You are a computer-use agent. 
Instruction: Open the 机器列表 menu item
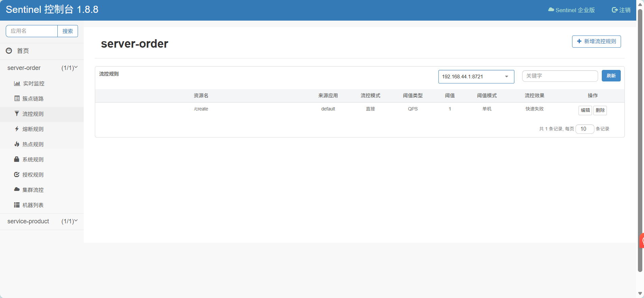[42, 205]
